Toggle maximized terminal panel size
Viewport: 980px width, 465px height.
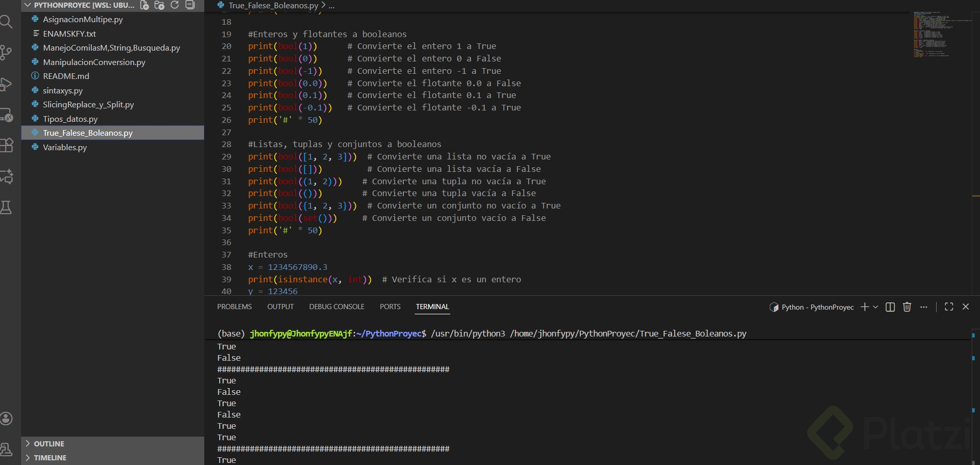949,307
